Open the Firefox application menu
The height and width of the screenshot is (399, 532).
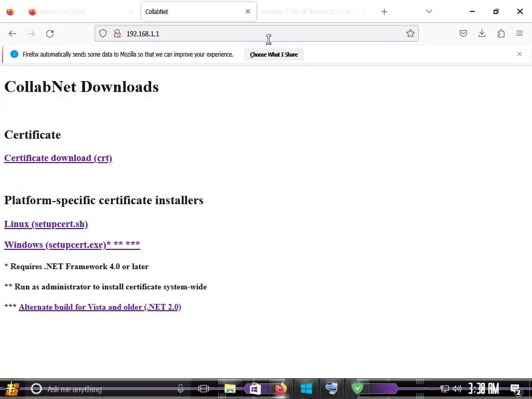click(520, 33)
